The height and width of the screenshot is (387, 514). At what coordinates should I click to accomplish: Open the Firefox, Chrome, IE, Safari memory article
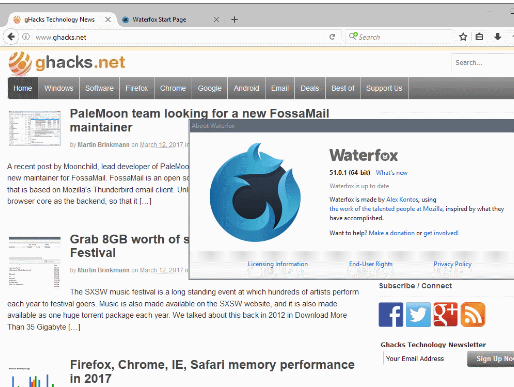(212, 371)
